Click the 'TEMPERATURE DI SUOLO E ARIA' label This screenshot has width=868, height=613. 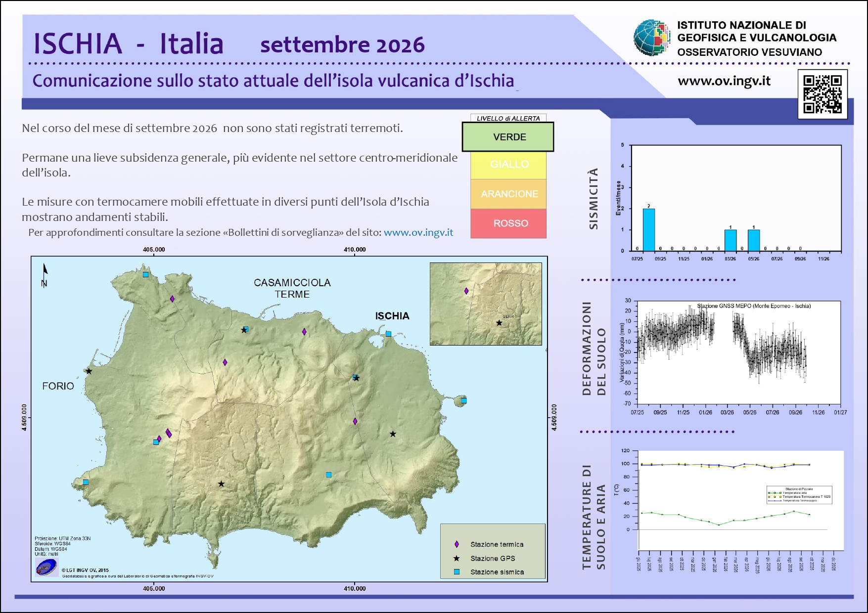tap(594, 517)
